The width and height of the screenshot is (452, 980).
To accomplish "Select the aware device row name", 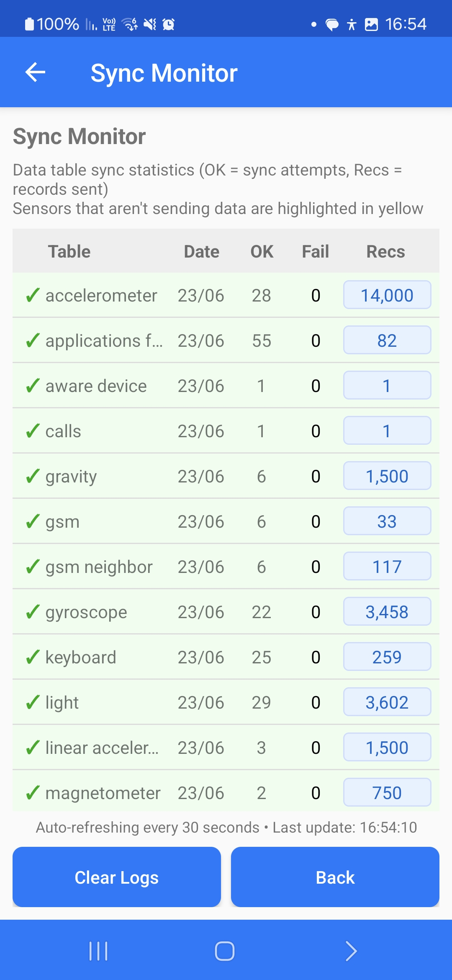I will coord(96,386).
